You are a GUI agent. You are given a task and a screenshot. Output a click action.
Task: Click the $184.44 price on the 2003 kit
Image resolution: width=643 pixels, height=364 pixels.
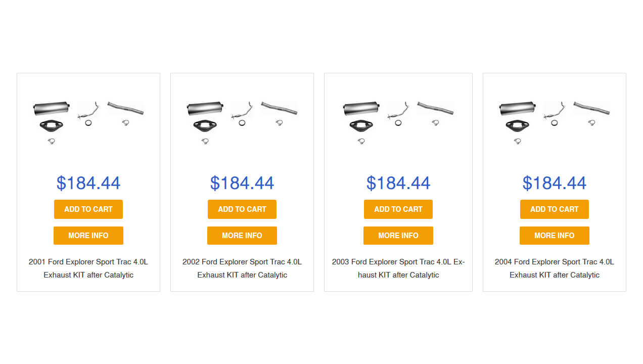point(398,183)
